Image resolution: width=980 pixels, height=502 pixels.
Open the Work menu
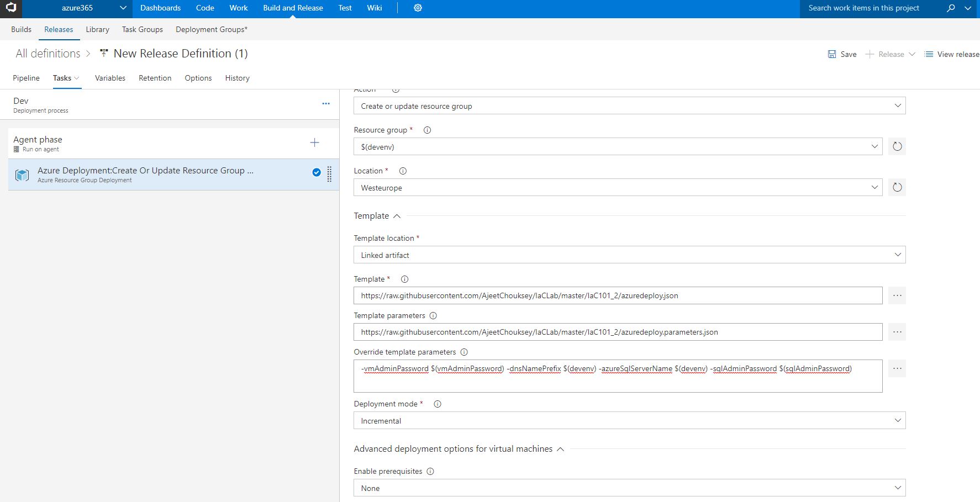coord(239,8)
